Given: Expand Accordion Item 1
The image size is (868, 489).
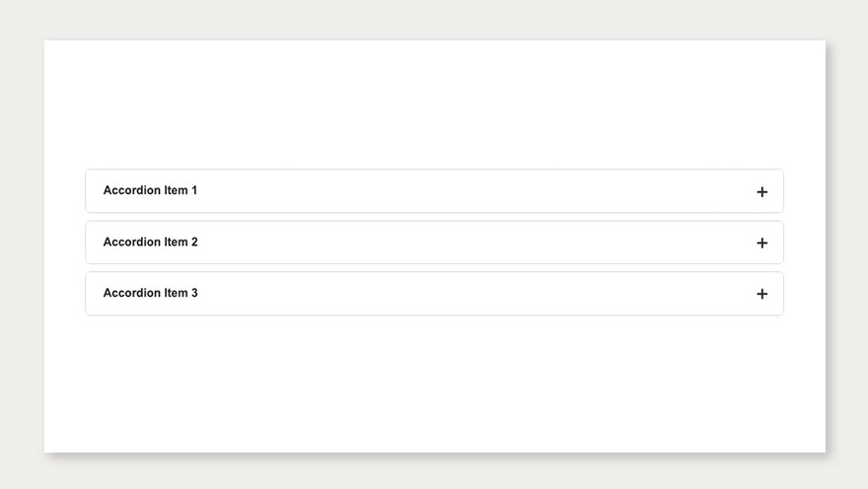Looking at the screenshot, I should tap(434, 191).
